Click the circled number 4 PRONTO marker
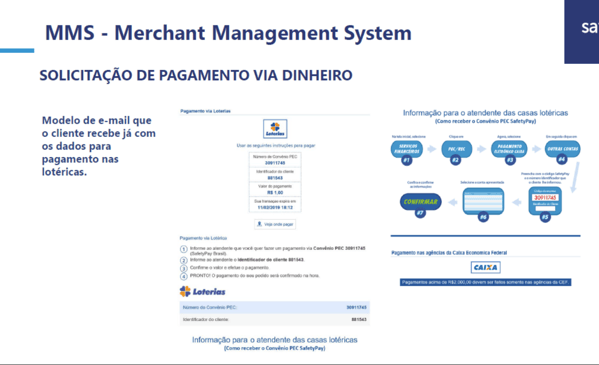Image resolution: width=599 pixels, height=365 pixels. [184, 276]
